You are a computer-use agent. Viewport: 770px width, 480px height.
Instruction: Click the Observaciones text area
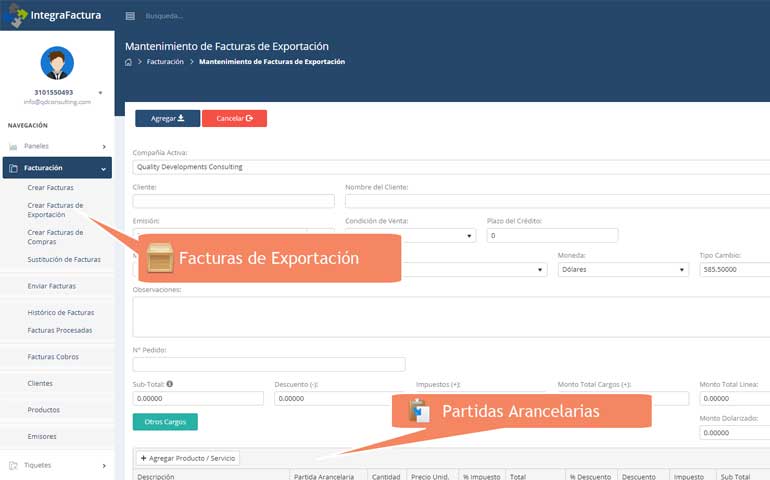pyautogui.click(x=450, y=317)
